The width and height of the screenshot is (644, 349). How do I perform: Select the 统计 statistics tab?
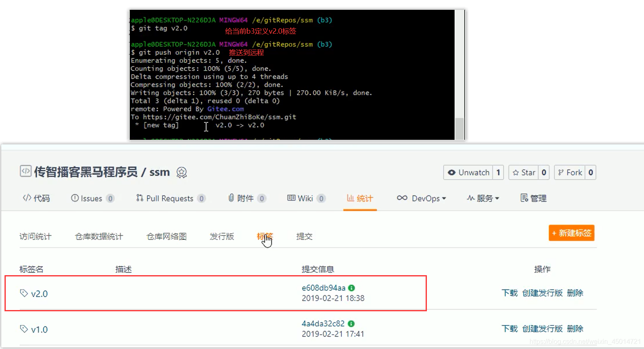click(x=360, y=198)
